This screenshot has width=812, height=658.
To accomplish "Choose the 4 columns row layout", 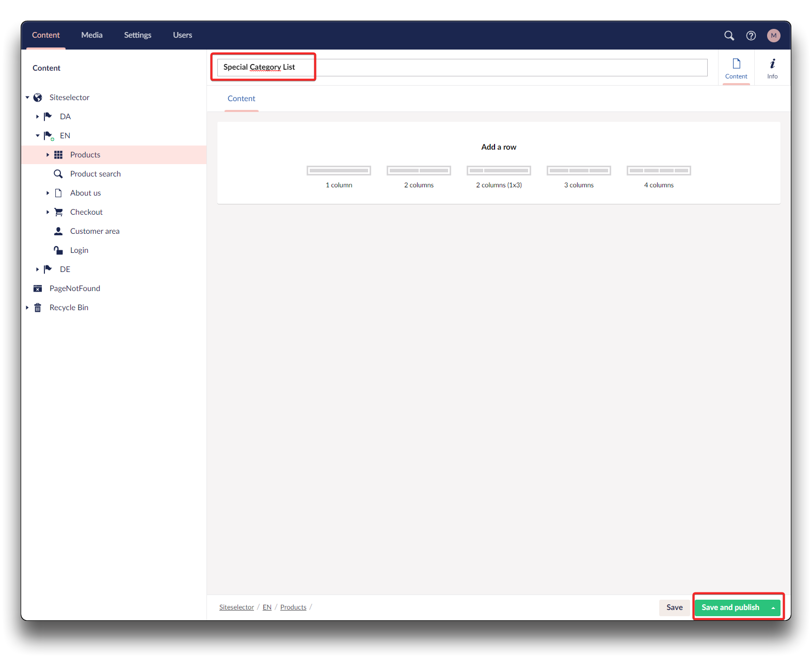I will pos(658,171).
